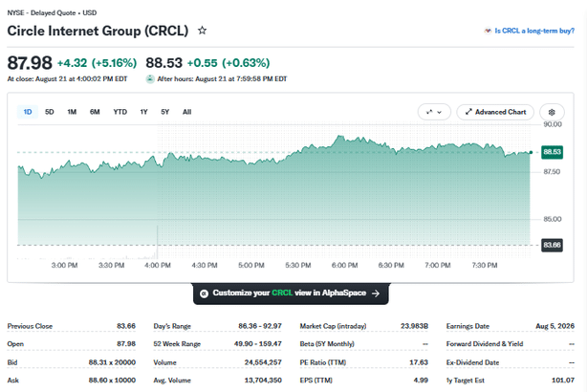
Task: Click the 4:00 PM time axis label
Action: pyautogui.click(x=158, y=266)
